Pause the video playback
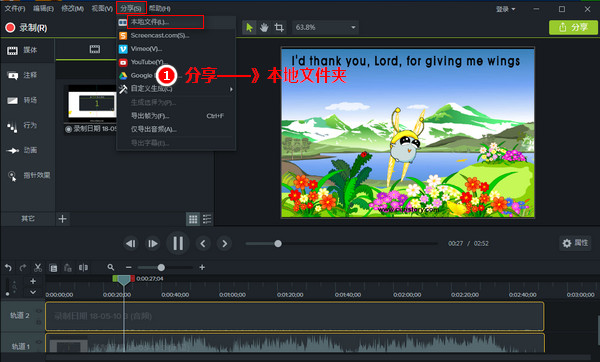This screenshot has height=362, width=600. (x=178, y=243)
